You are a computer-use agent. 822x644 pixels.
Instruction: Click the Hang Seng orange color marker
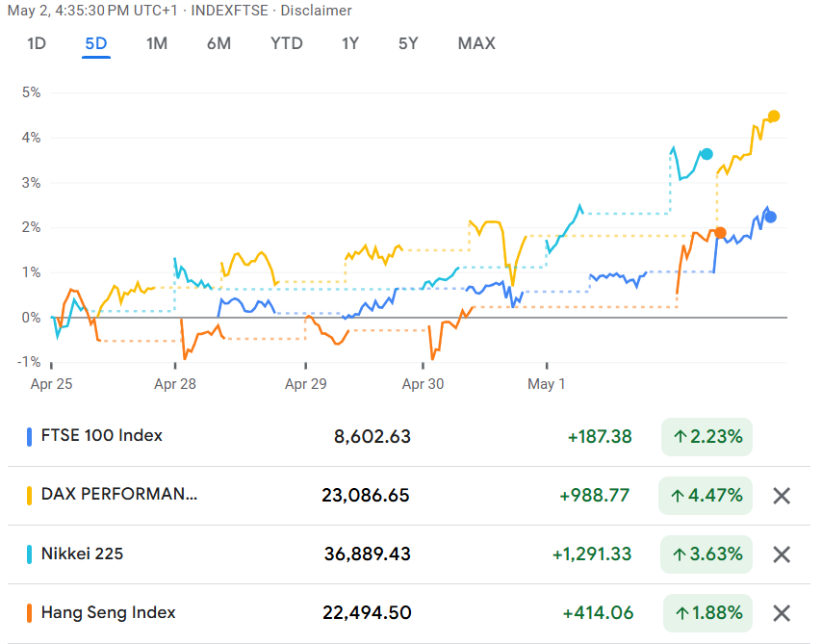(29, 613)
